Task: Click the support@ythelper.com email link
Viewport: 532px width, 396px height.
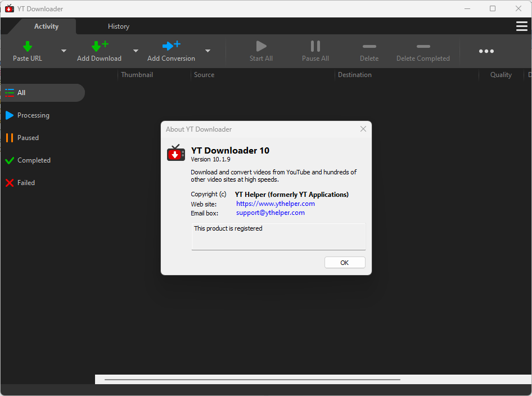Action: pyautogui.click(x=270, y=213)
